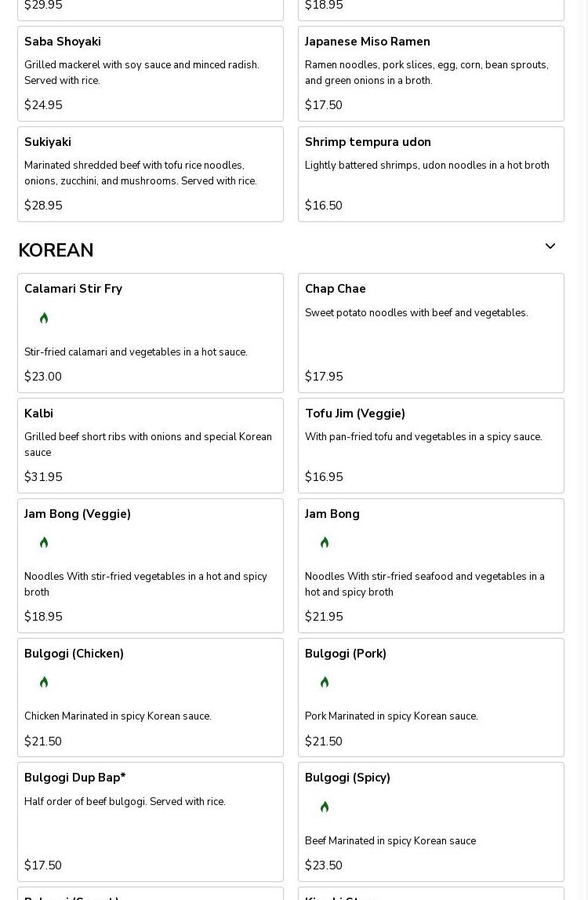
Task: Click flame icon on Bulgogi (Pork)
Action: (x=325, y=682)
